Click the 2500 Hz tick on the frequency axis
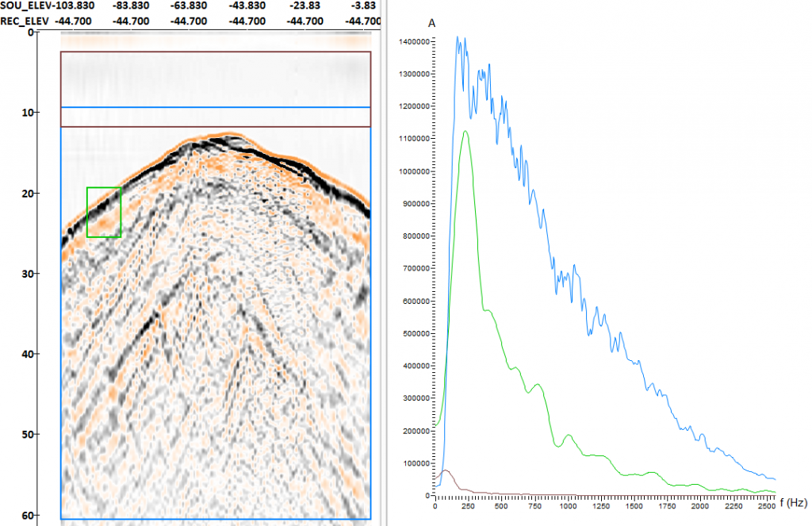The image size is (812, 526). click(766, 505)
